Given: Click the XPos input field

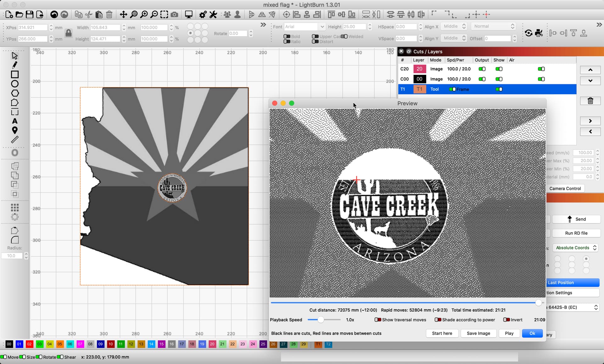Looking at the screenshot, I should 33,28.
